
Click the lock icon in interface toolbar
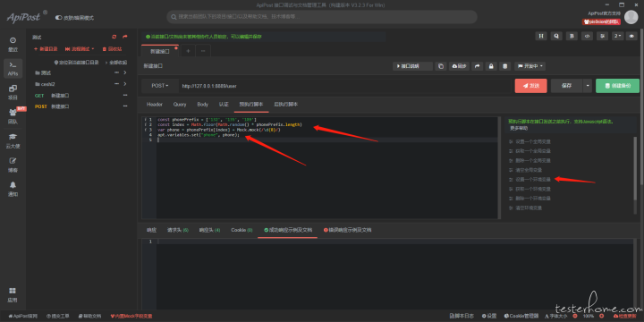[x=491, y=66]
